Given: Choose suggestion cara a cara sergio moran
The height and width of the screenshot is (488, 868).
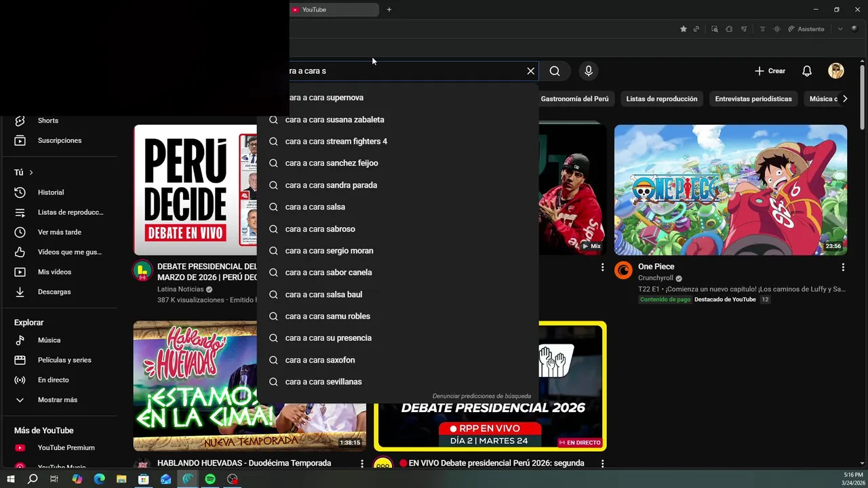Looking at the screenshot, I should click(x=397, y=251).
